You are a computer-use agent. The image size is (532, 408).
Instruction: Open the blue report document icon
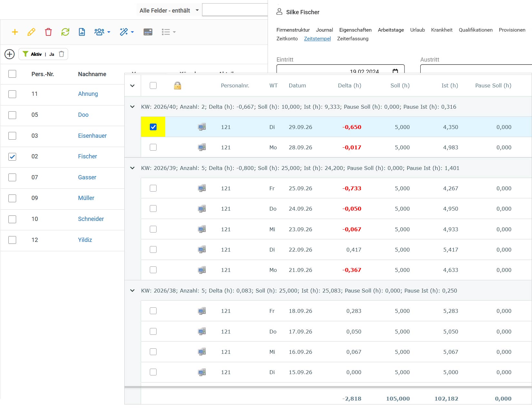click(x=82, y=32)
